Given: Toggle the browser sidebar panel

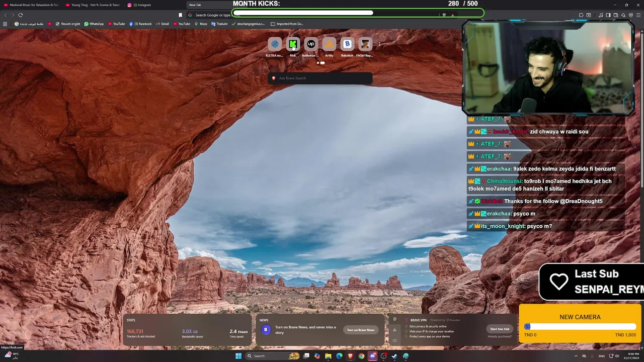Looking at the screenshot, I should pos(608,15).
